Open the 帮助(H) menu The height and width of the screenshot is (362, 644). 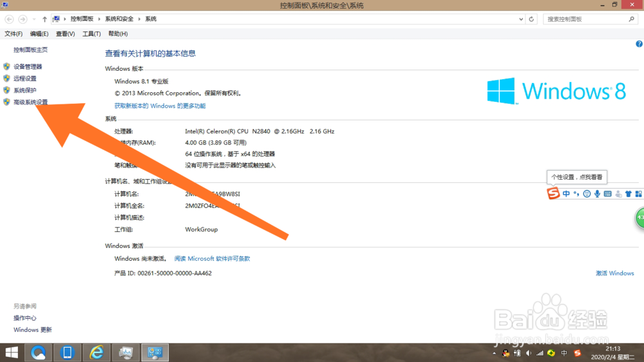[x=118, y=34]
